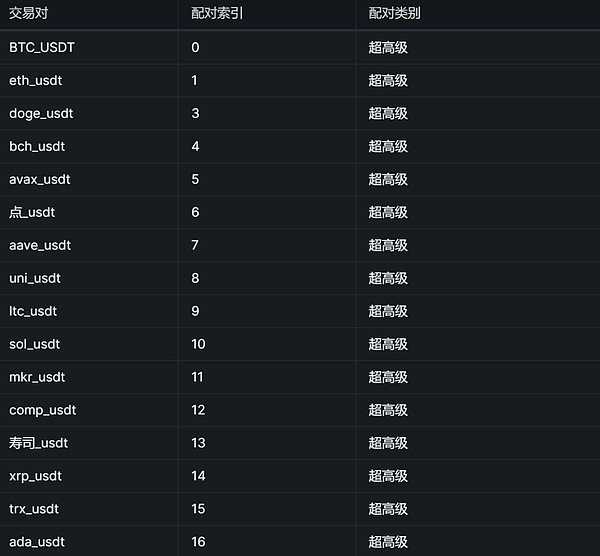This screenshot has width=600, height=556.
Task: Click the 交易对 column header
Action: click(29, 14)
